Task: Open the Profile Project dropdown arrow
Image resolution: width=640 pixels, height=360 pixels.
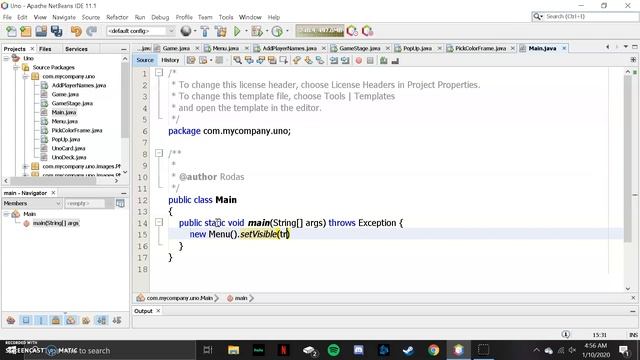Action: tap(287, 31)
